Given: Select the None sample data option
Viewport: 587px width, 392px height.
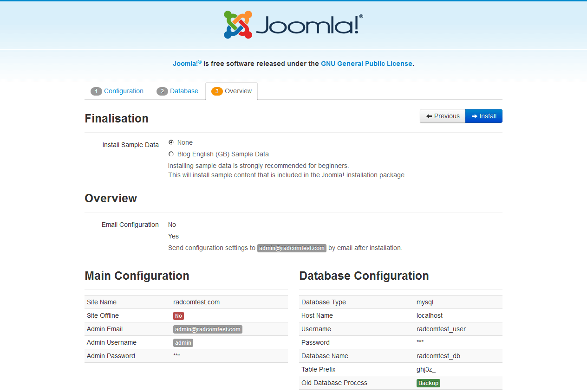Looking at the screenshot, I should pyautogui.click(x=171, y=142).
